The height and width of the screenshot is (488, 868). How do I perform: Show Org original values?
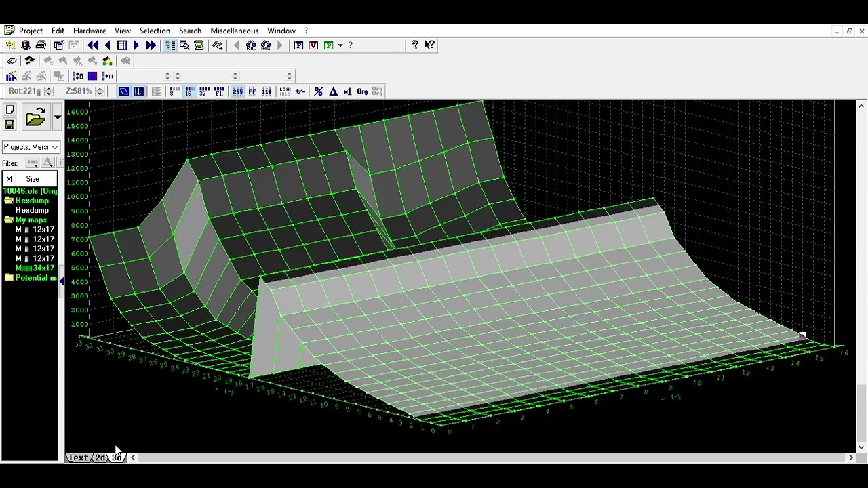tap(362, 91)
